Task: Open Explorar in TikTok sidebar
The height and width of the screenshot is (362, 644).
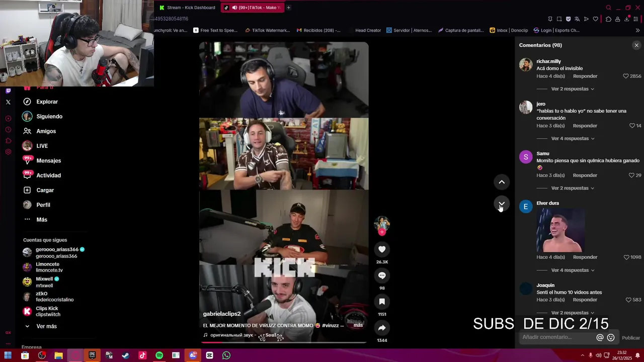Action: point(41,102)
